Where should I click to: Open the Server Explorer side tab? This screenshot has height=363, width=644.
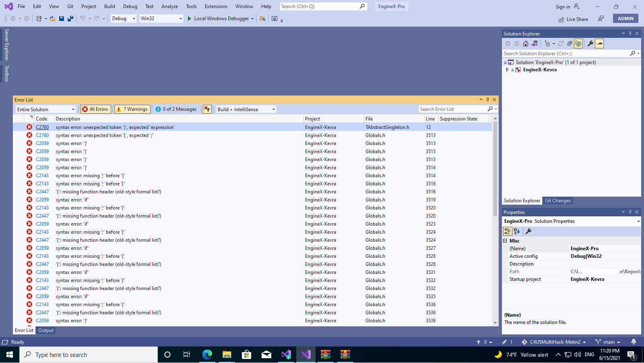point(6,45)
